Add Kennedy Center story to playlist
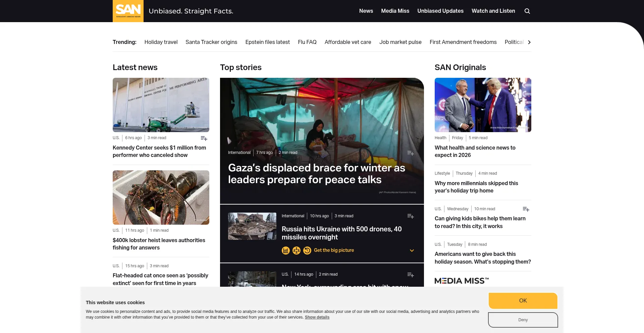 [204, 138]
